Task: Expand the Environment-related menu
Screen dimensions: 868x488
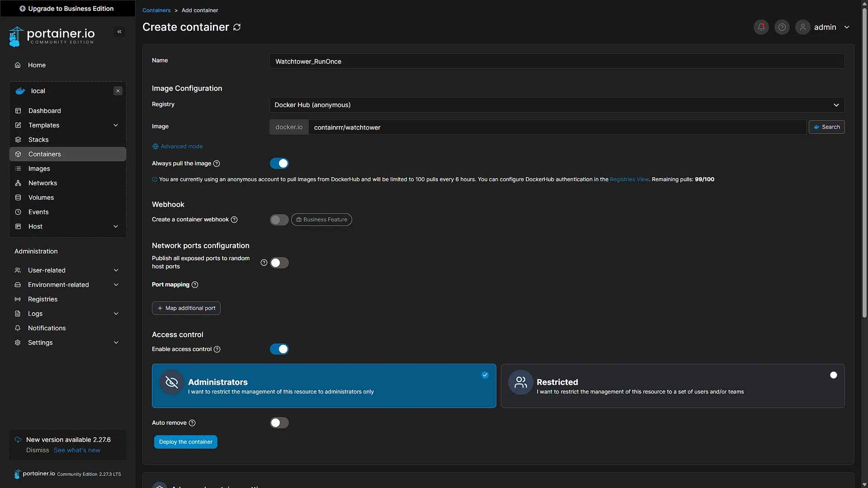Action: [68, 285]
